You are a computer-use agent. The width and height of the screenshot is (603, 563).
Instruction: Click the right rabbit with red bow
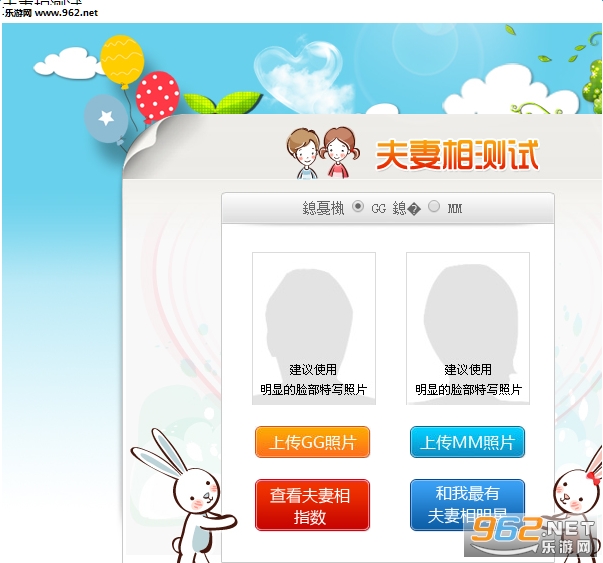[x=577, y=500]
